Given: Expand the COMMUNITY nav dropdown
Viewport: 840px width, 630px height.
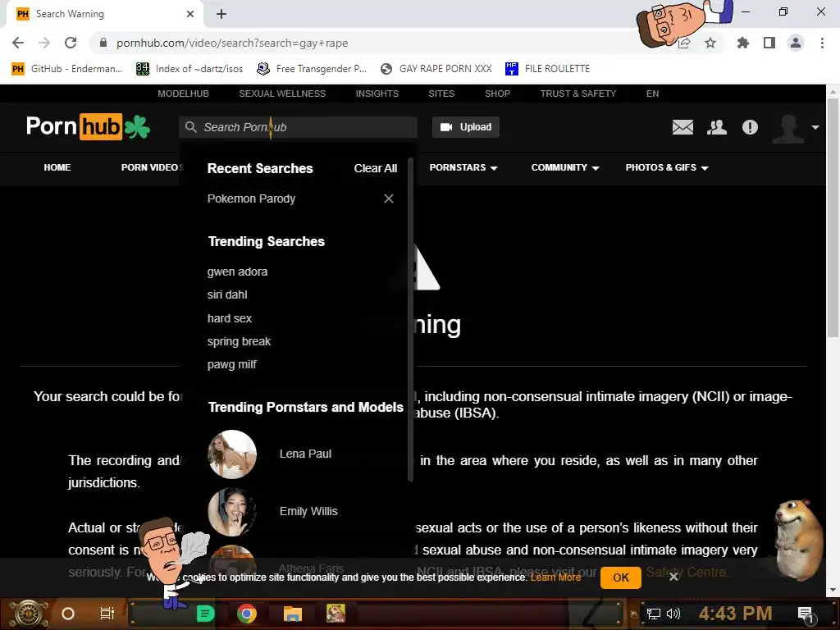Looking at the screenshot, I should tap(564, 167).
